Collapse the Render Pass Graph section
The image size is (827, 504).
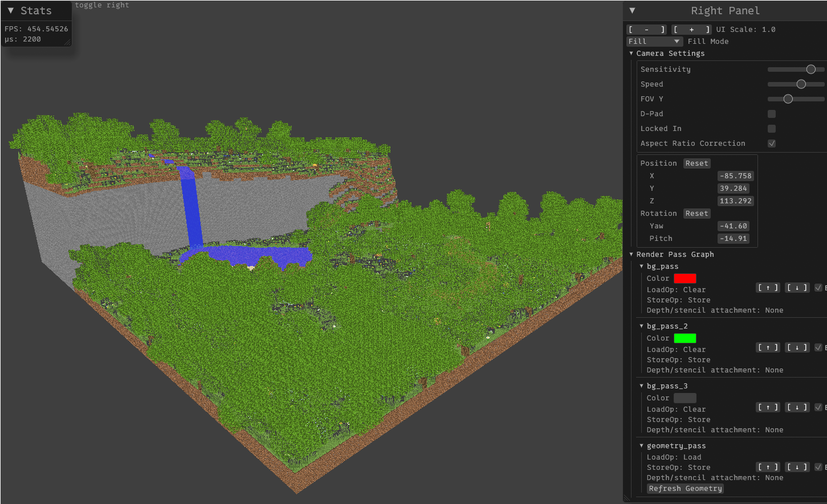tap(631, 254)
